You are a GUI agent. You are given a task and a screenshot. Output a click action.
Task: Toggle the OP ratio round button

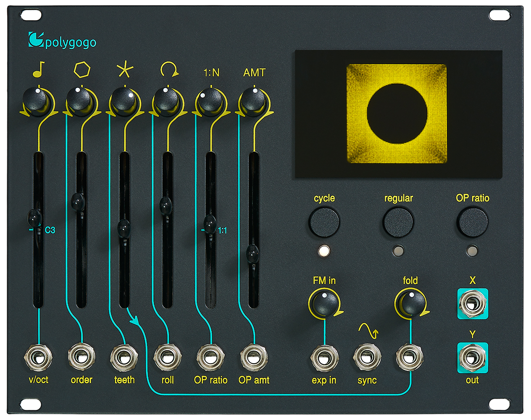[x=473, y=222]
